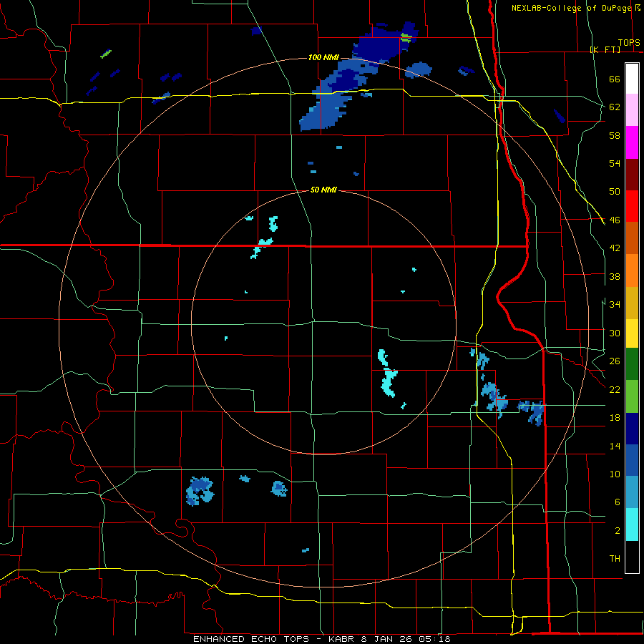The image size is (644, 644).
Task: Click the 58 value on the scale
Action: point(615,135)
